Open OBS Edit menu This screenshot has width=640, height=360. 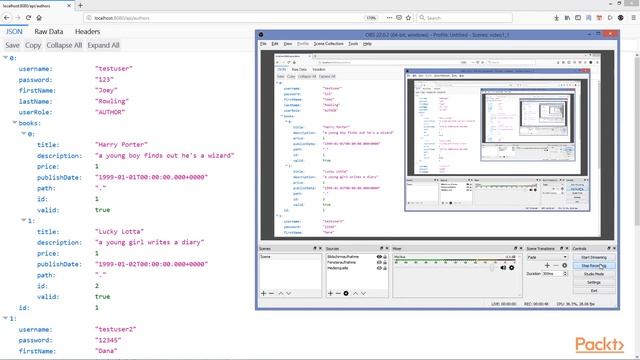tap(275, 44)
